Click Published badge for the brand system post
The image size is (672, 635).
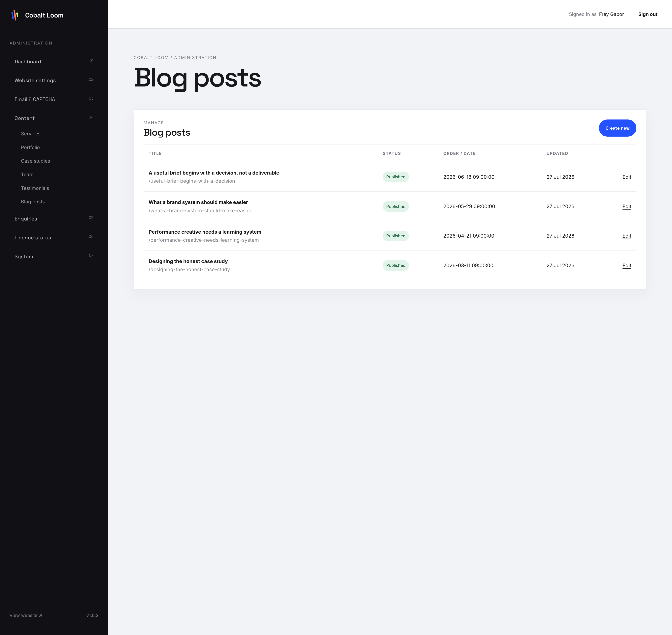pos(395,207)
